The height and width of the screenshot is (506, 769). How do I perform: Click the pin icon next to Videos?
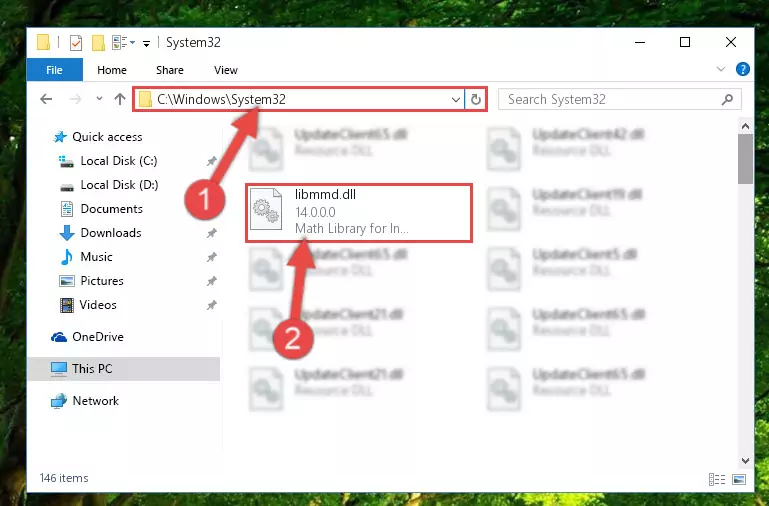(x=211, y=305)
